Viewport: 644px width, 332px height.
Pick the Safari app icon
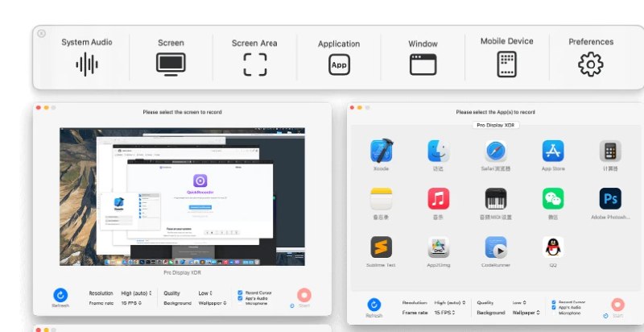point(496,151)
